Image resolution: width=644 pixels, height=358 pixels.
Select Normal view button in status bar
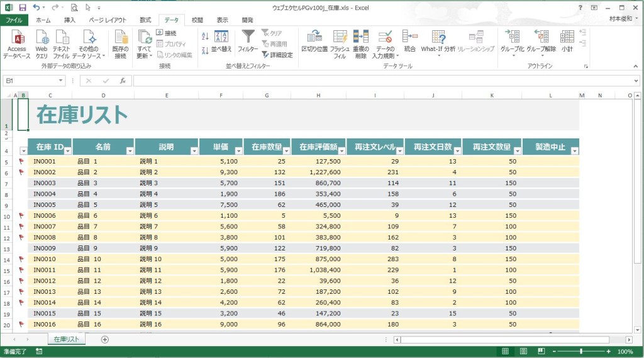[x=504, y=351]
